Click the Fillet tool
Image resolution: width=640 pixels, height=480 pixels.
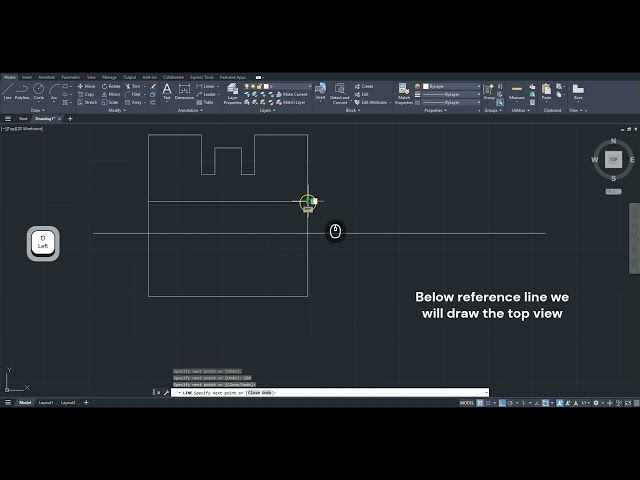pos(133,94)
